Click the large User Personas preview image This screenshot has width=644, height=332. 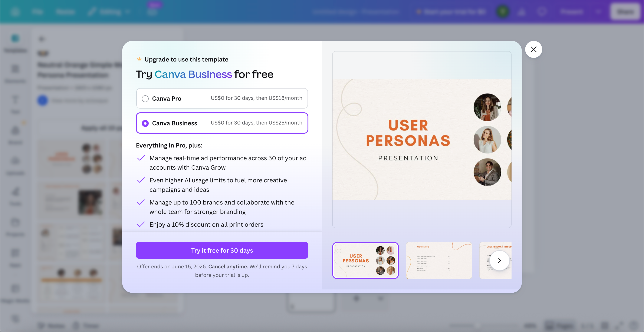(422, 140)
